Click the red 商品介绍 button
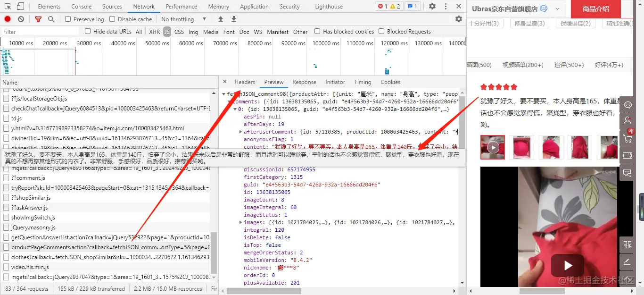 [x=596, y=9]
